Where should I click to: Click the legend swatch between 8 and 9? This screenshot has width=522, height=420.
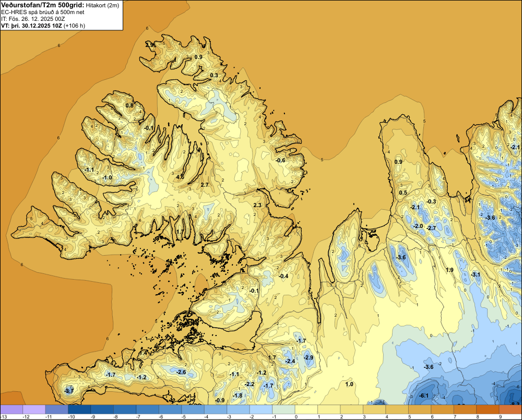pyautogui.click(x=488, y=409)
